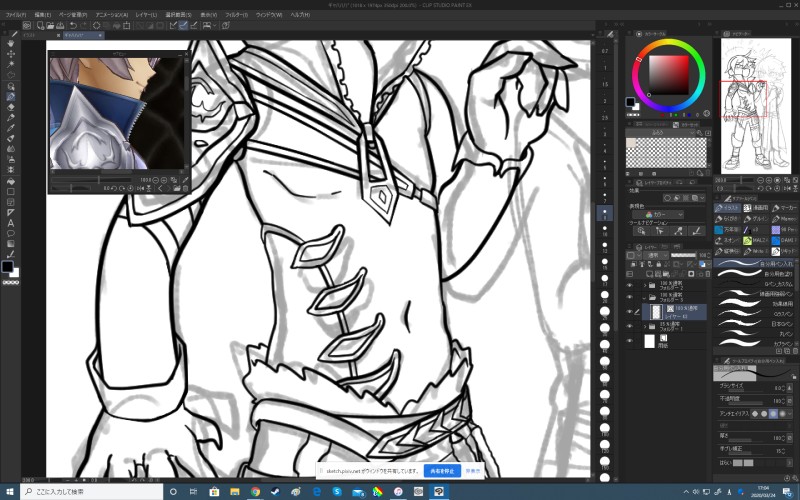Select the Fill bucket tool
Image resolution: width=800 pixels, height=500 pixels.
[x=10, y=181]
